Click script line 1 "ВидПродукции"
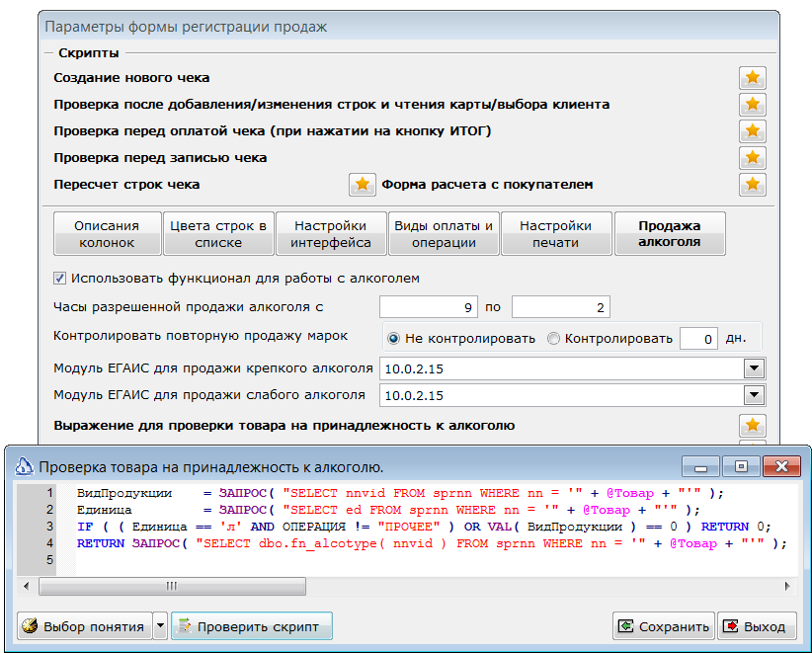 124,493
